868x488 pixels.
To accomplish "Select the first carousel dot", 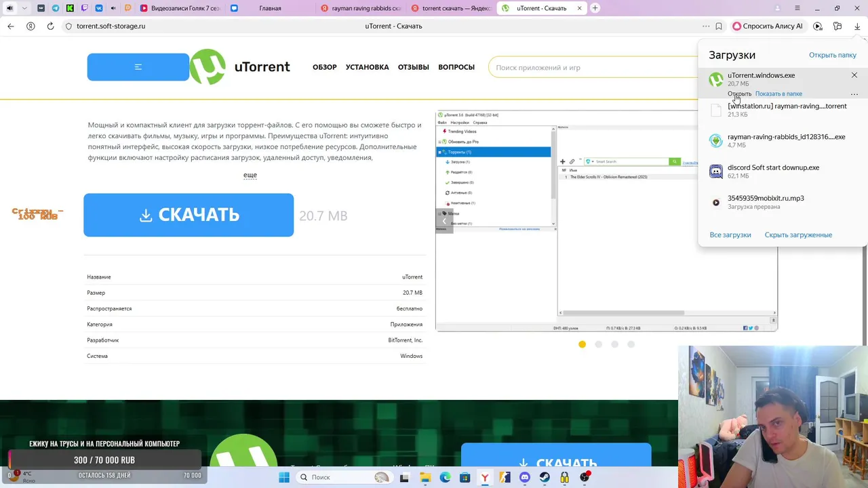I will click(x=582, y=344).
